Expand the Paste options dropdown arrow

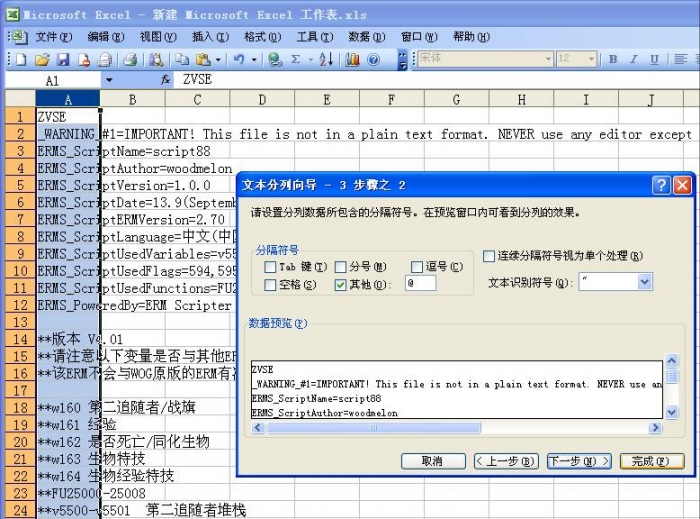point(218,59)
